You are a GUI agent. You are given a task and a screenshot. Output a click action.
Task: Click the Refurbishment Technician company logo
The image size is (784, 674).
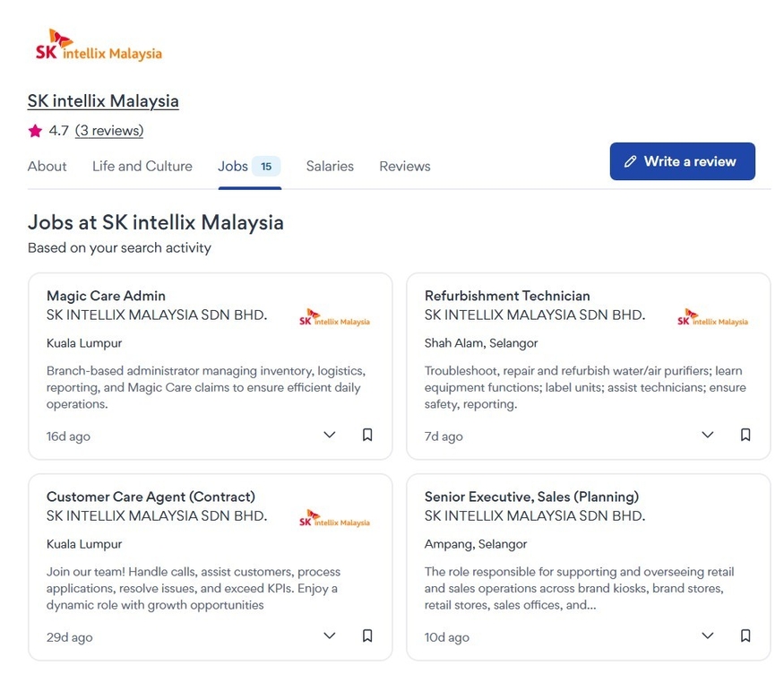point(712,319)
